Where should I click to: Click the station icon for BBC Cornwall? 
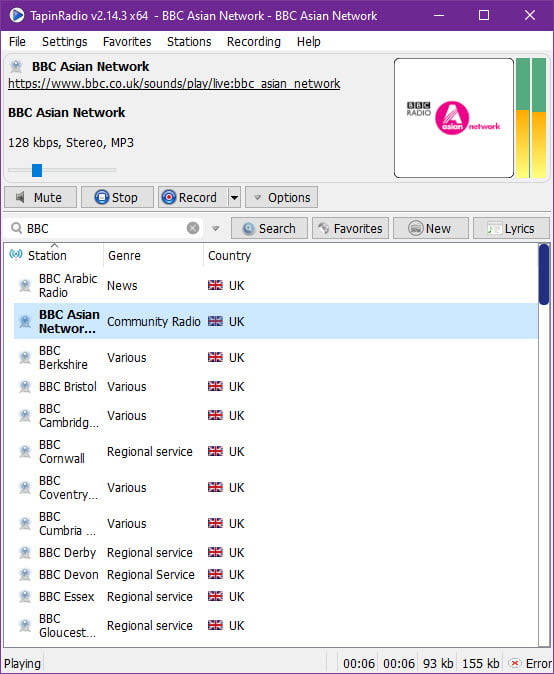coord(25,451)
